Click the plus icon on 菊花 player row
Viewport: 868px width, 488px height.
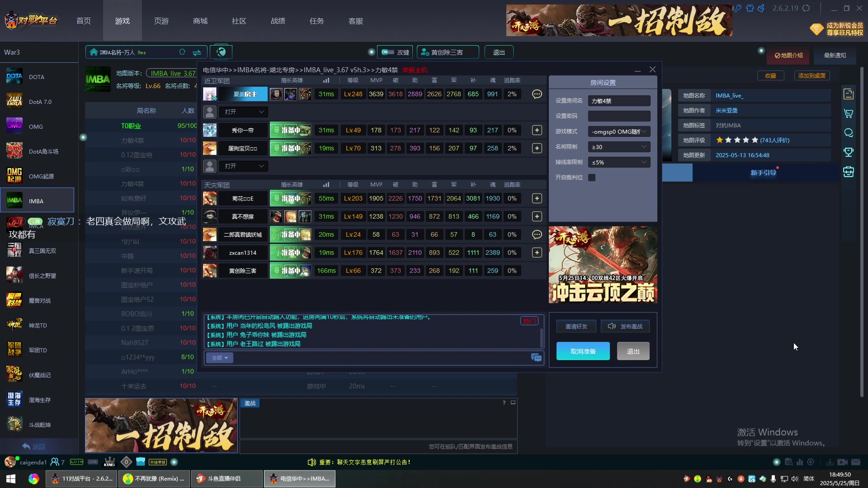pyautogui.click(x=537, y=198)
